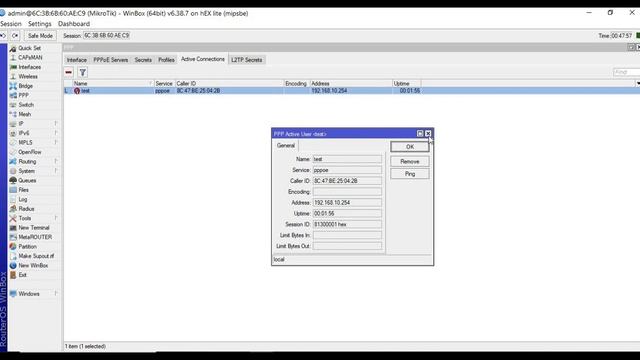Expand the IP submenu
Image resolution: width=640 pixels, height=360 pixels.
(56, 123)
